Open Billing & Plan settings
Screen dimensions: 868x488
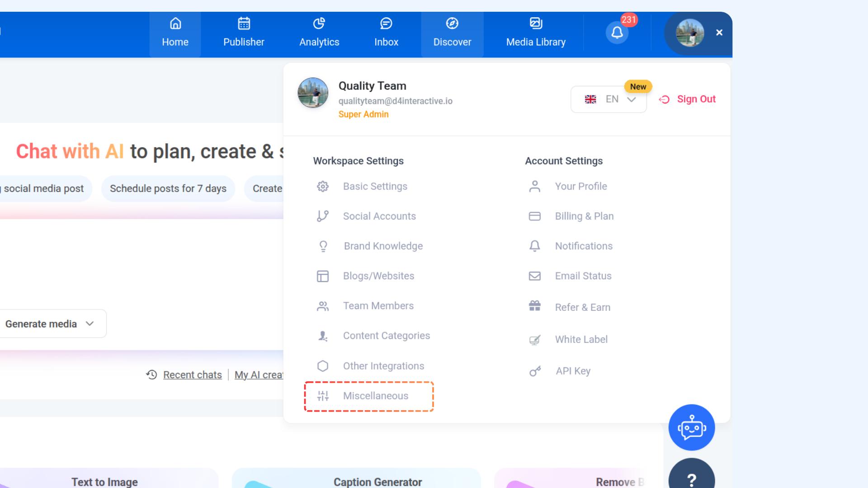click(x=584, y=216)
